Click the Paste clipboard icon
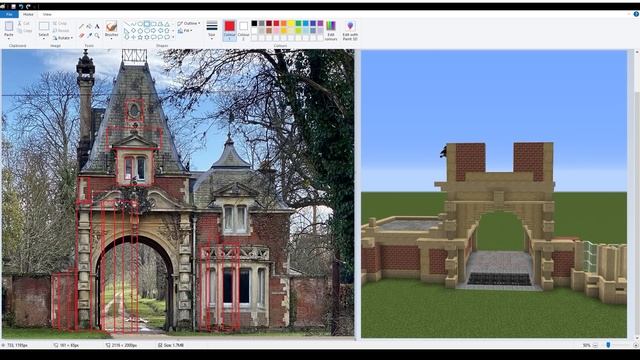 9,27
